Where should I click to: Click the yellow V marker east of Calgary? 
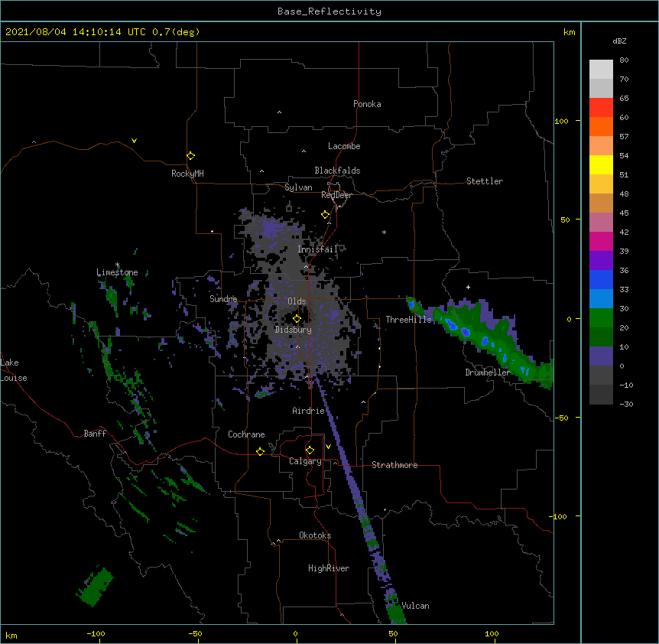pyautogui.click(x=328, y=447)
